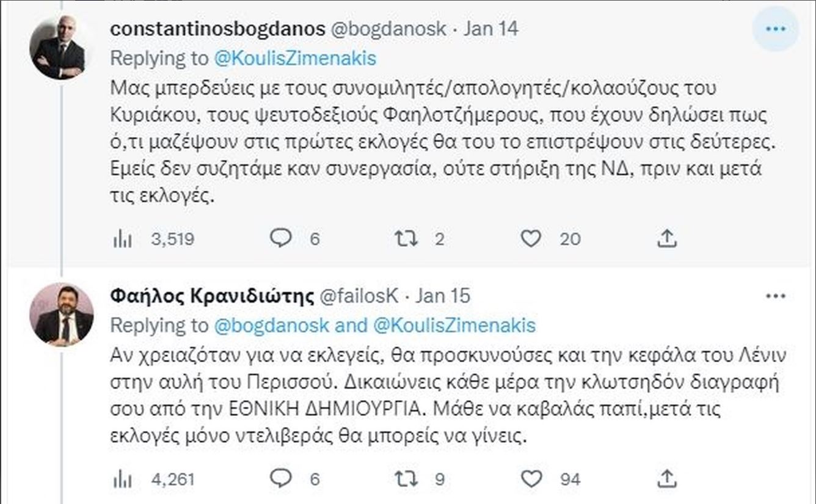The width and height of the screenshot is (816, 504).
Task: Retweet the Φαήλος Κρανιδιώτης tweet
Action: tap(406, 479)
